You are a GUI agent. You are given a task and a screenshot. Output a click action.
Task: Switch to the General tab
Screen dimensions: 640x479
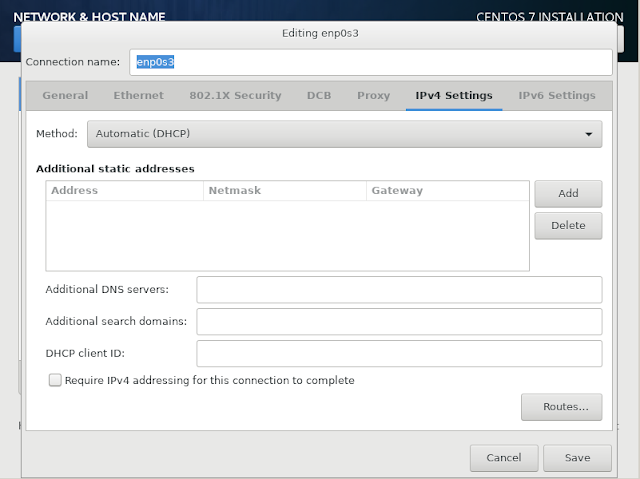pyautogui.click(x=65, y=95)
